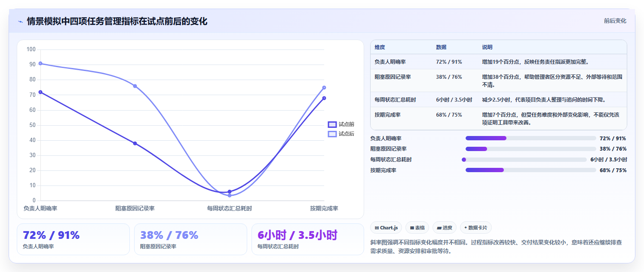Click the 维度 column header
This screenshot has width=644, height=272.
(380, 47)
